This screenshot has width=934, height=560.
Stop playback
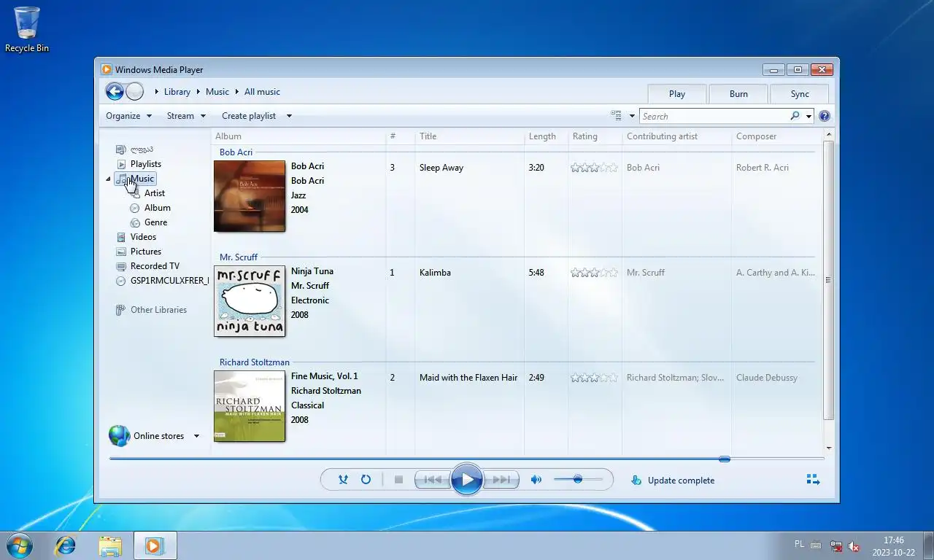[398, 480]
